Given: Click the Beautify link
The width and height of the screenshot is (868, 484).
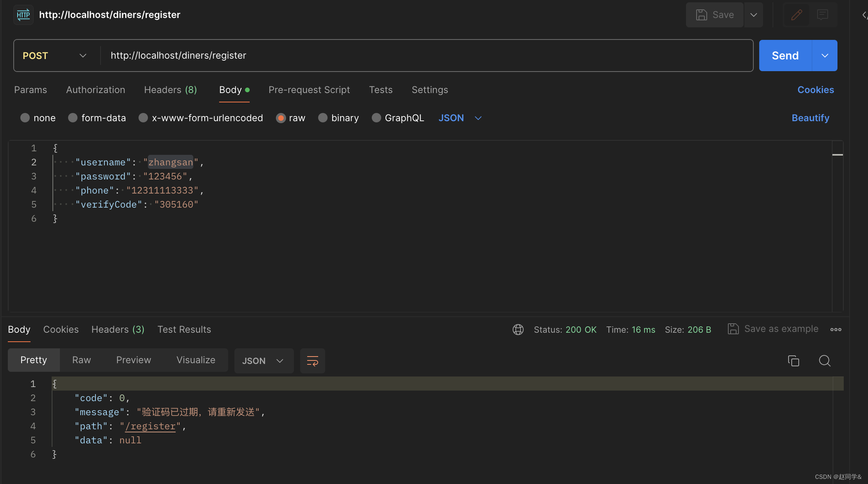Looking at the screenshot, I should 810,118.
